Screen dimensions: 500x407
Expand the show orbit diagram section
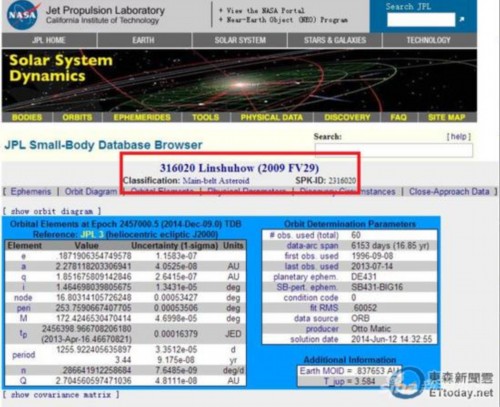[52, 211]
